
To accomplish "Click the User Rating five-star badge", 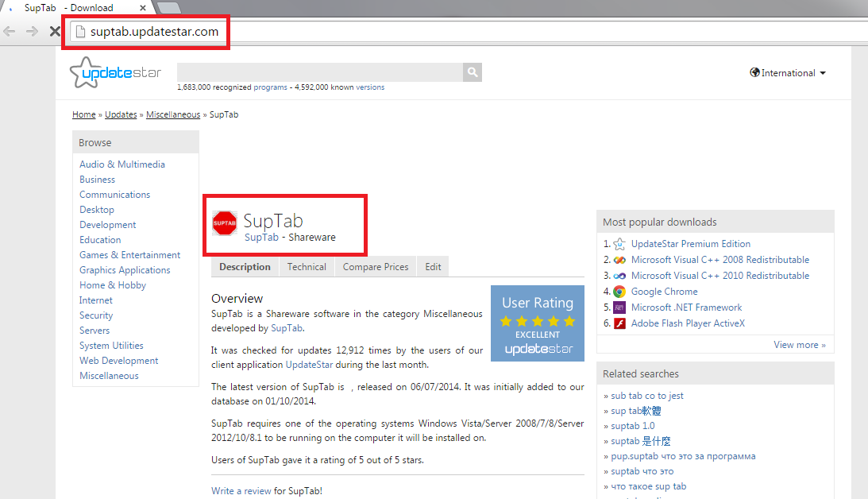I will coord(537,323).
